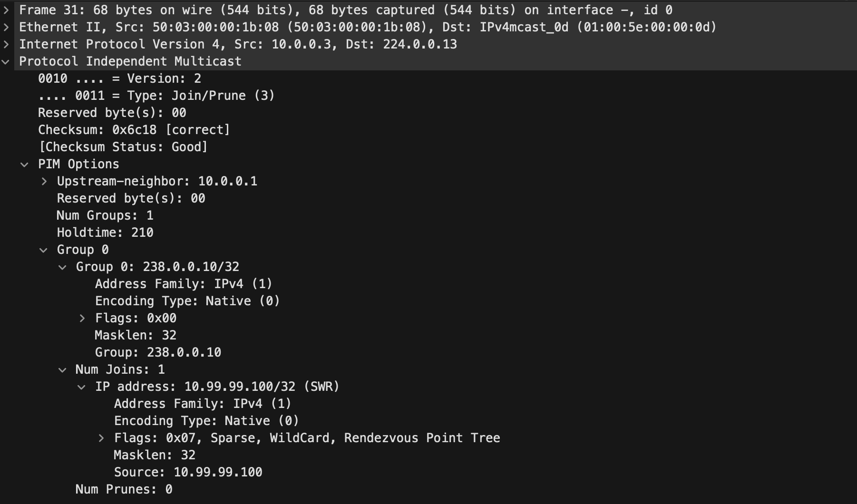Screen dimensions: 857x504
Task: Collapse the PIM Options subtree
Action: [x=25, y=165]
